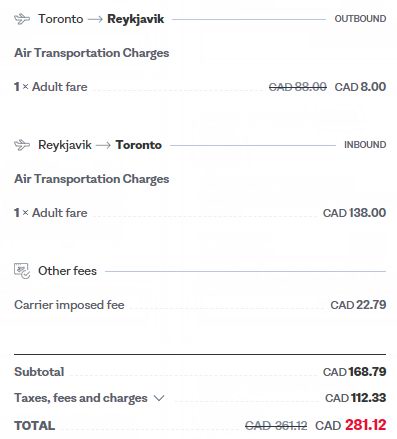Click the red total price 281.12
The width and height of the screenshot is (397, 439).
366,425
